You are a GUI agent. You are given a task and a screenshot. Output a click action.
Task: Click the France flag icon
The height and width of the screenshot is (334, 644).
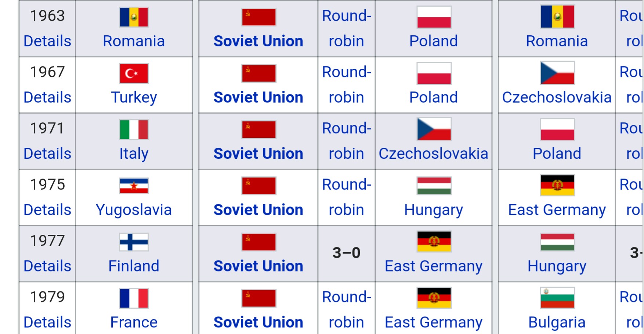coord(134,298)
